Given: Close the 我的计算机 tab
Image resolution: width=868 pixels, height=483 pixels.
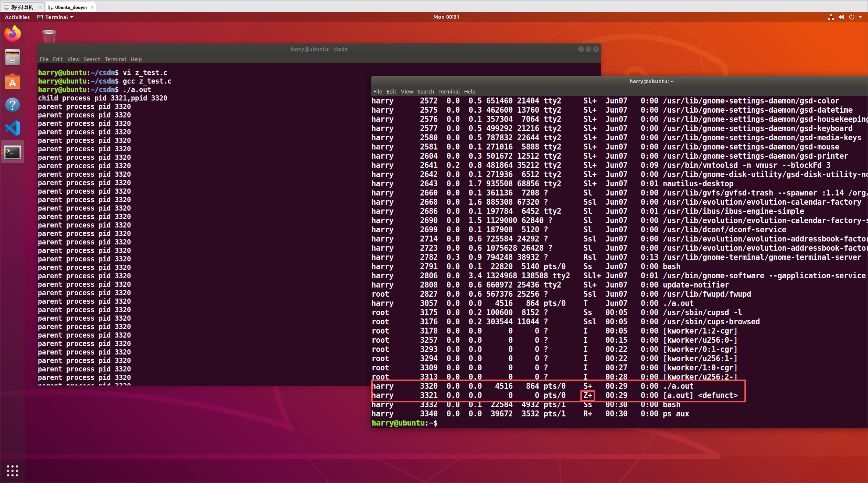Looking at the screenshot, I should [x=40, y=7].
